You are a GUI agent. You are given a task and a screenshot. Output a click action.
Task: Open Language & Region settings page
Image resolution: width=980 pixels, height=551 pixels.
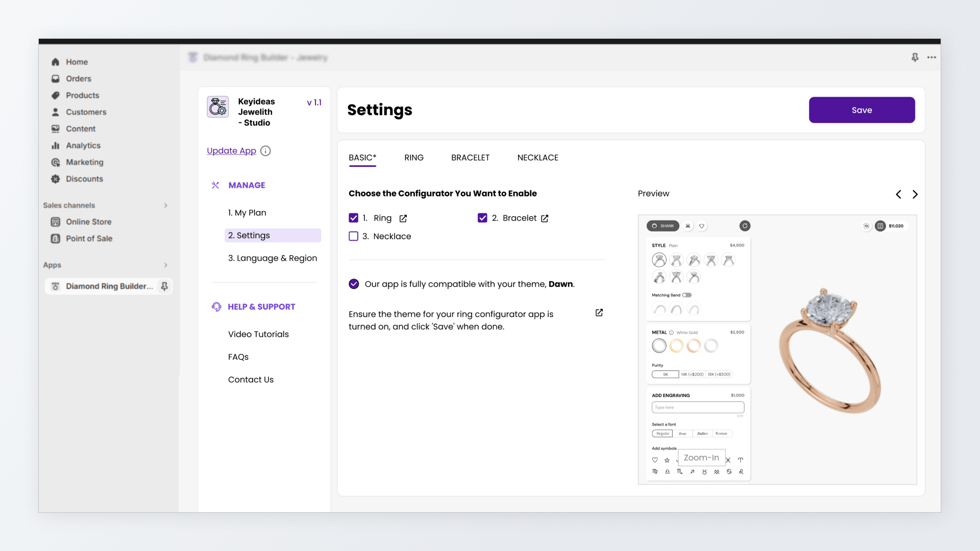coord(272,258)
